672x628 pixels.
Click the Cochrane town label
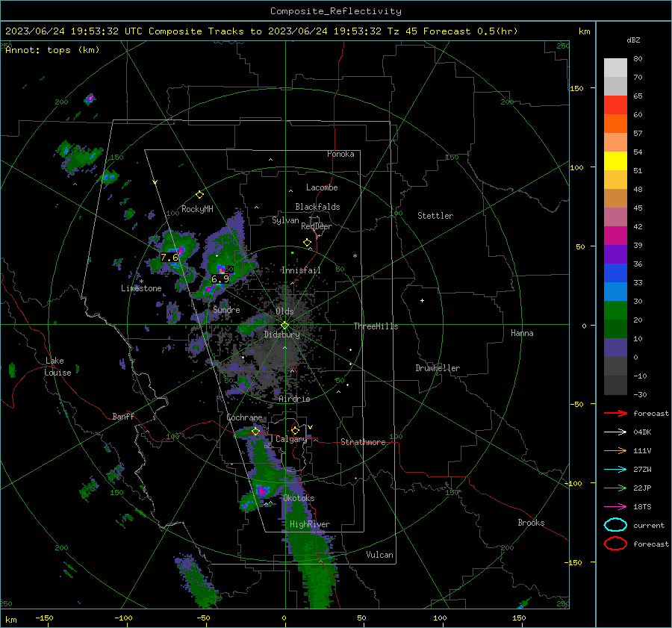pyautogui.click(x=244, y=417)
